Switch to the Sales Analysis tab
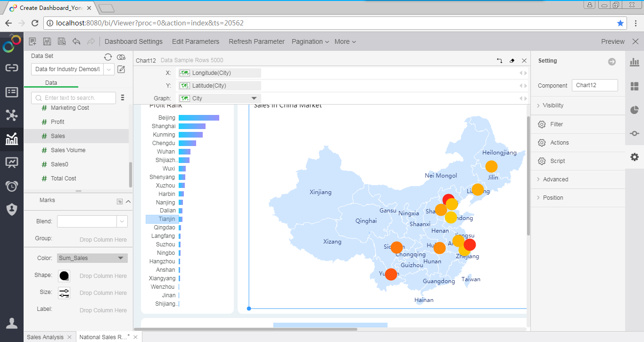Screen dimensions: 644x342 coord(45,337)
